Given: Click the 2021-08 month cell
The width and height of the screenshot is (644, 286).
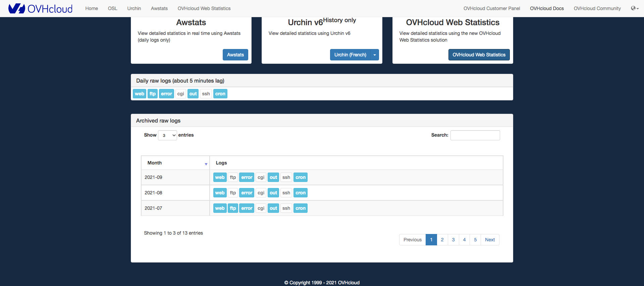Looking at the screenshot, I should pyautogui.click(x=175, y=193).
